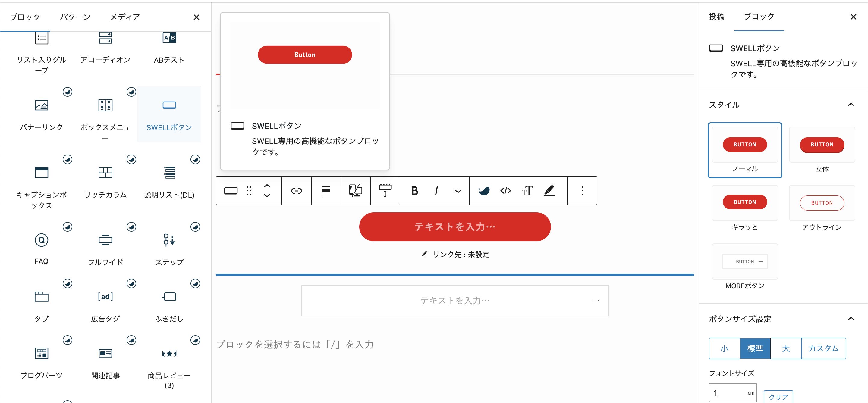The height and width of the screenshot is (403, 868).
Task: Click the marker highlight pen icon
Action: tap(549, 191)
